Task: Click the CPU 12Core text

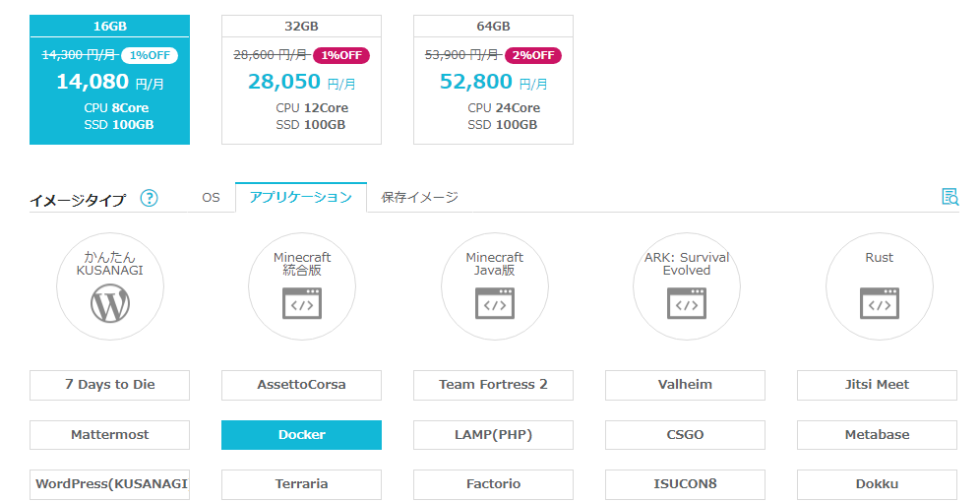Action: coord(312,108)
